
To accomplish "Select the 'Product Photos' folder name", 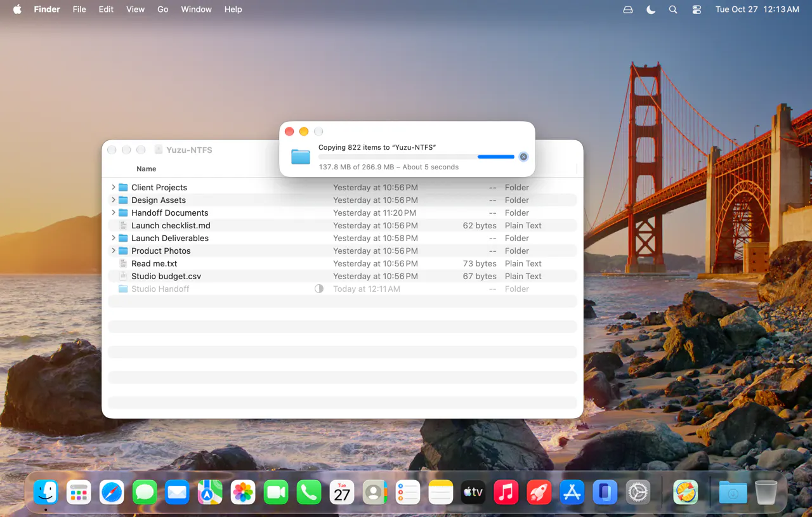I will click(161, 251).
